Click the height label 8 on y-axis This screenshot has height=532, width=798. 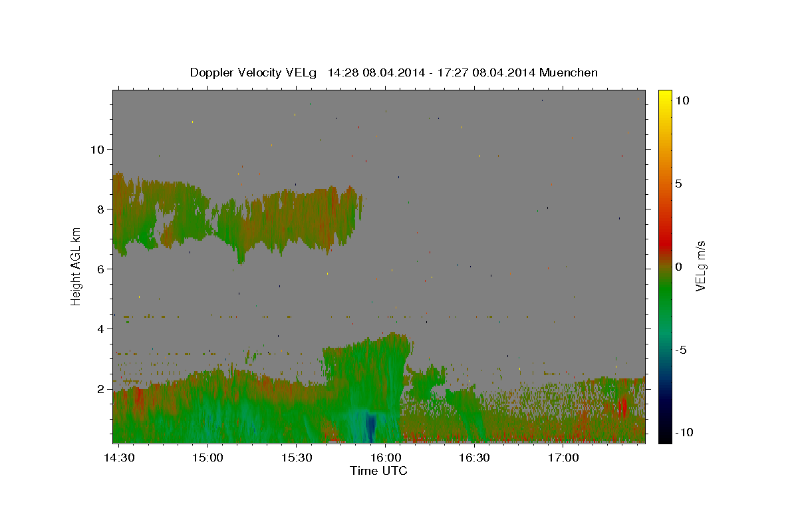coord(99,209)
